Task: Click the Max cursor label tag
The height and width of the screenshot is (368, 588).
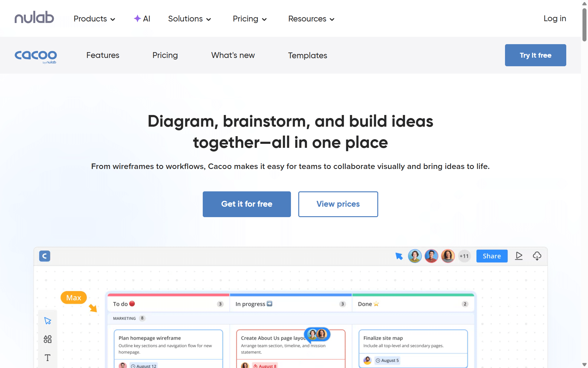Action: point(74,297)
